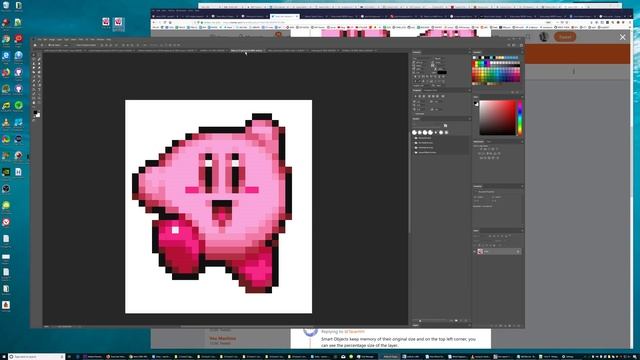Open the Edit menu in Photoshop

point(45,40)
